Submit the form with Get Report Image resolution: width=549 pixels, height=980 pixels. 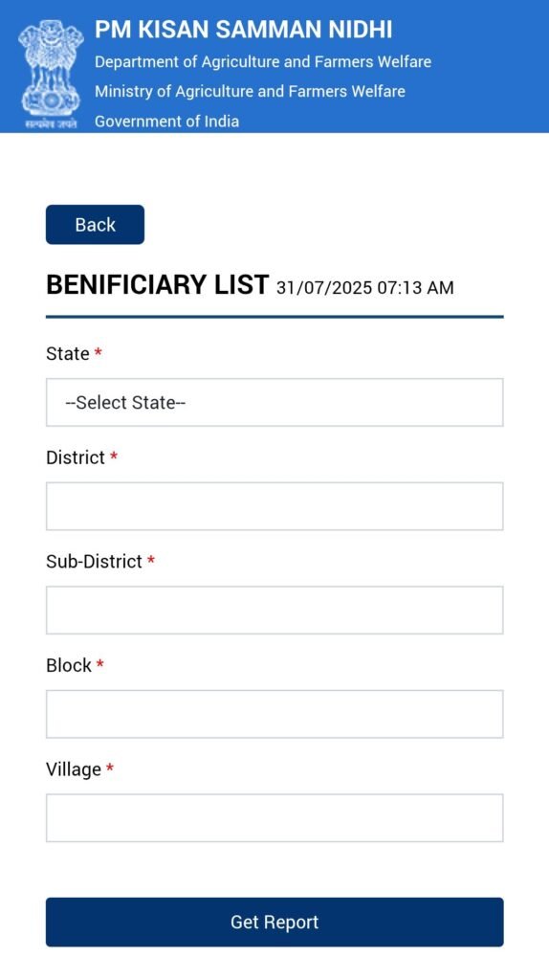click(274, 922)
